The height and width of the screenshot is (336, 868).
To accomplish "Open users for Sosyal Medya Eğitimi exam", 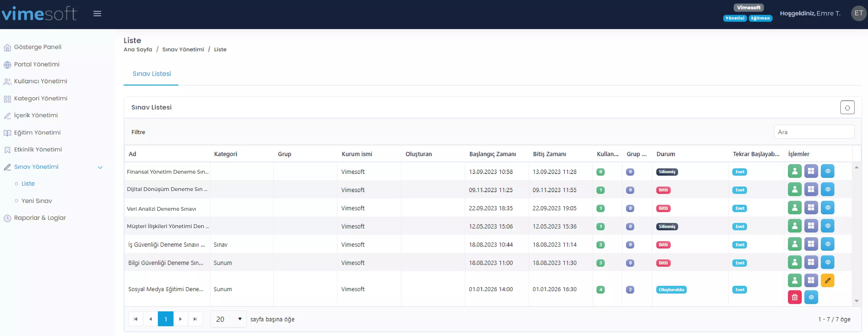I will (x=795, y=280).
